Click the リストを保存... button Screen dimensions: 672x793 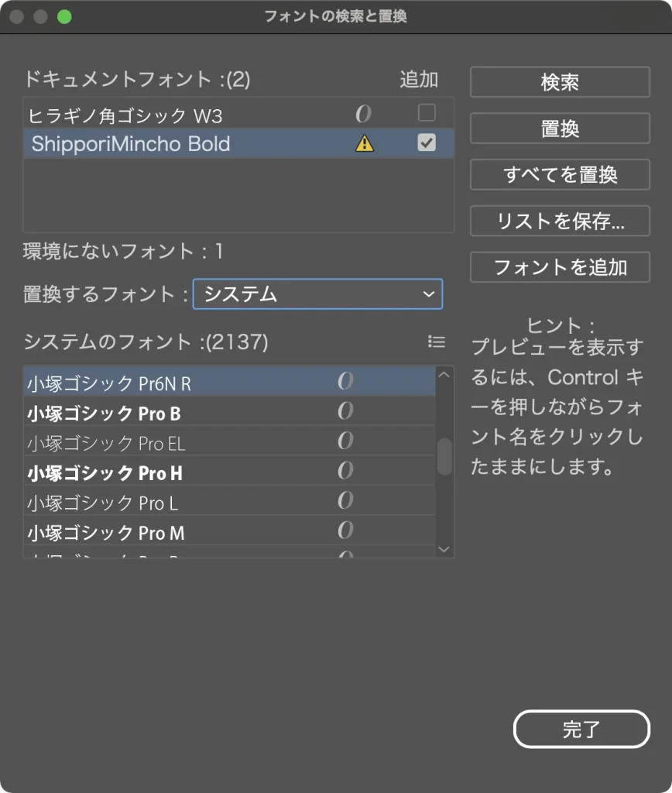560,221
